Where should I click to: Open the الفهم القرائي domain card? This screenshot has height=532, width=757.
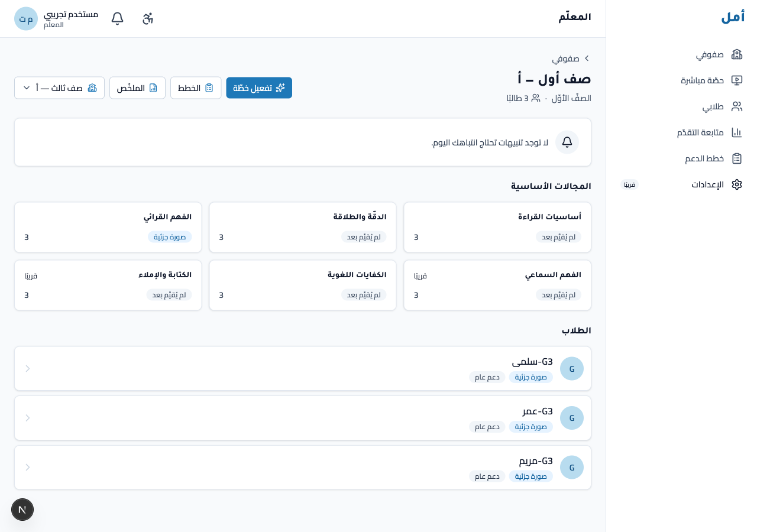click(x=108, y=228)
